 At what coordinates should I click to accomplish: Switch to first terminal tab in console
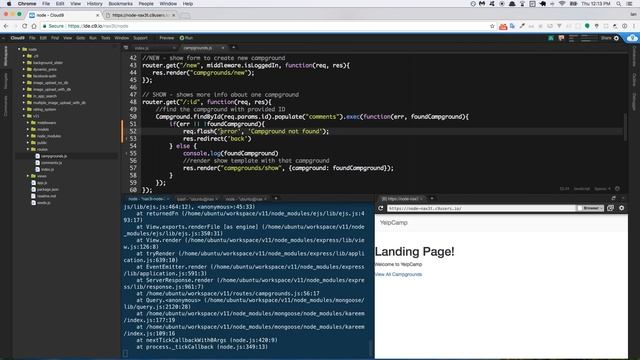click(146, 199)
